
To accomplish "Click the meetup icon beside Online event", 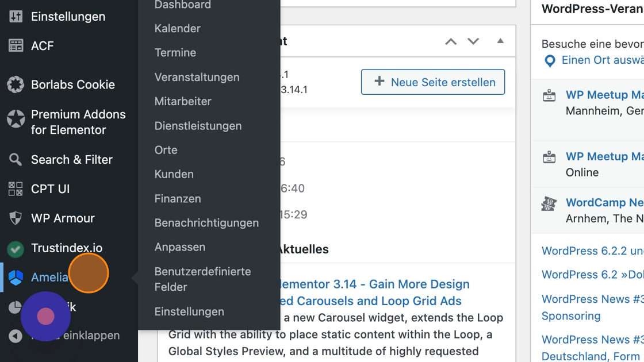I will (x=549, y=157).
